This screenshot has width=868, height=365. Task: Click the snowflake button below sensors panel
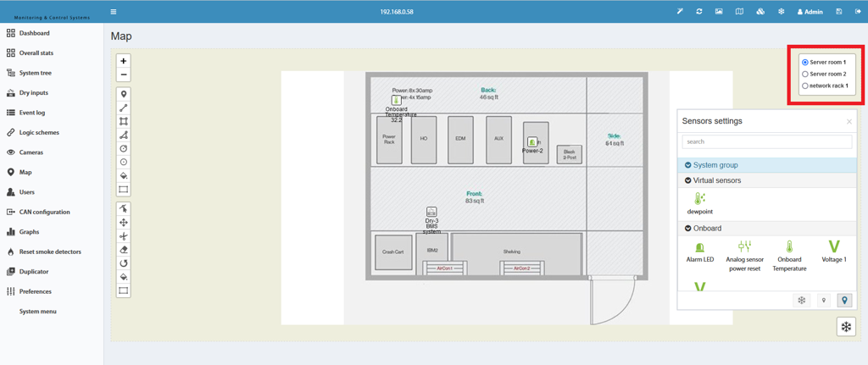pyautogui.click(x=846, y=327)
